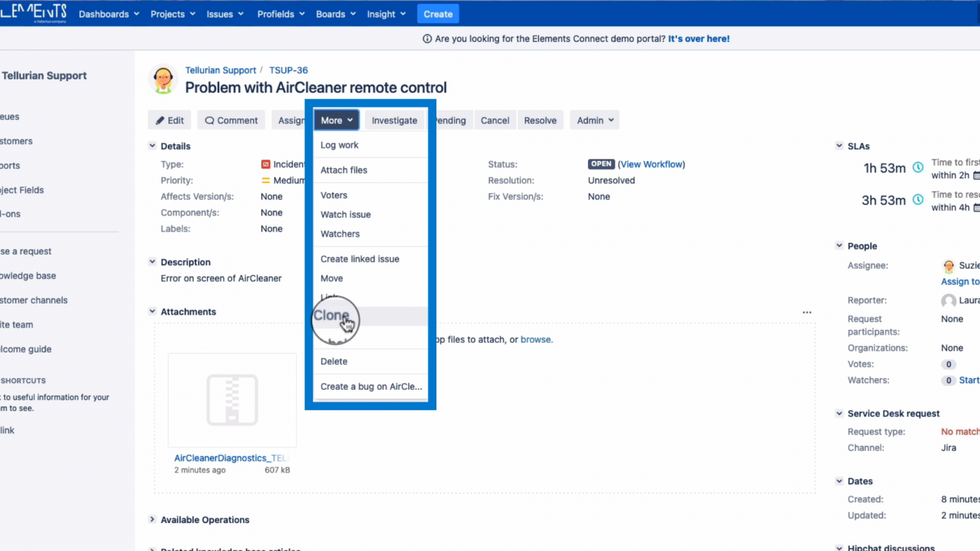The image size is (980, 551).
Task: Select Create linked issue menu entry
Action: tap(359, 259)
